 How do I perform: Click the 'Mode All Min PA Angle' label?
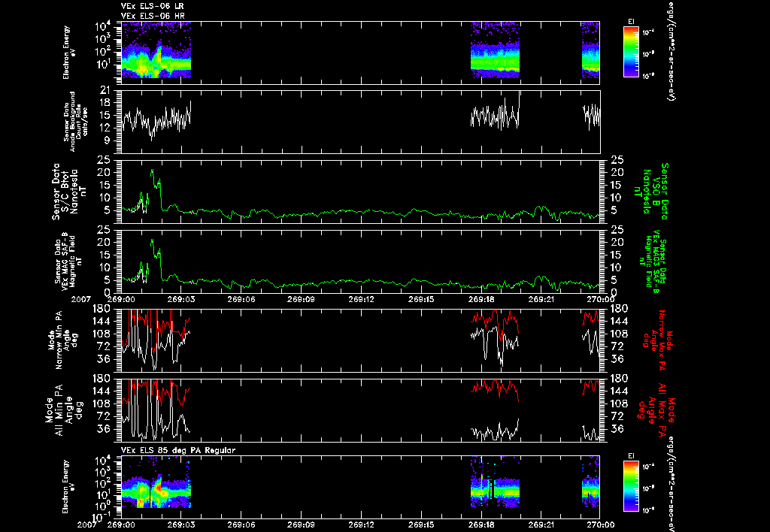[x=63, y=410]
